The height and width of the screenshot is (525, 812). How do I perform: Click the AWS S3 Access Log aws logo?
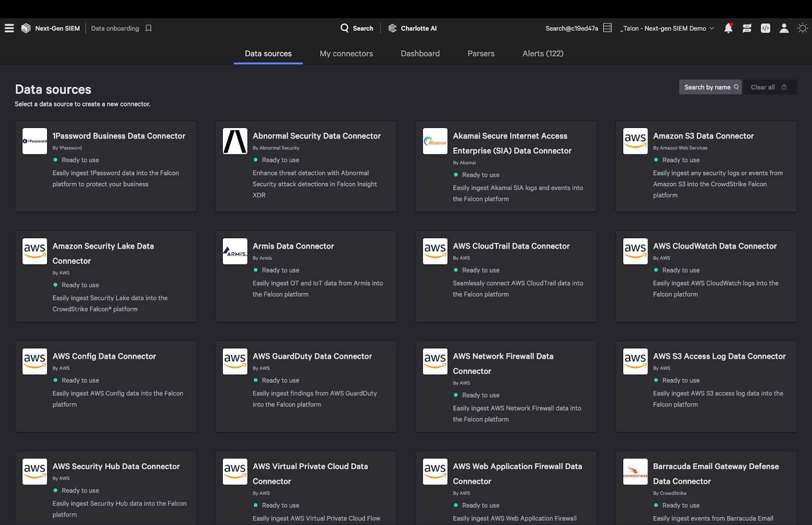pos(635,362)
